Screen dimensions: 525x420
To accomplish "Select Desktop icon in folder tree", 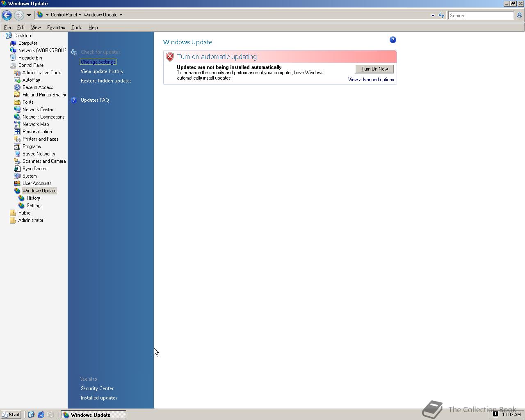I will coord(9,36).
